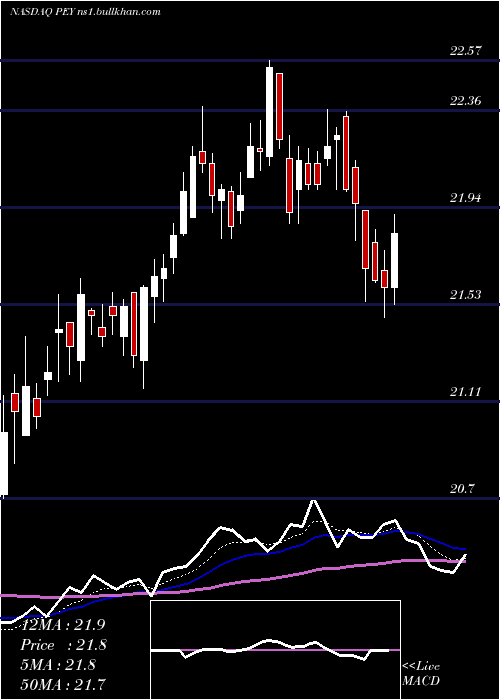
Task: Click the 21.53 price level label
Action: (x=466, y=295)
